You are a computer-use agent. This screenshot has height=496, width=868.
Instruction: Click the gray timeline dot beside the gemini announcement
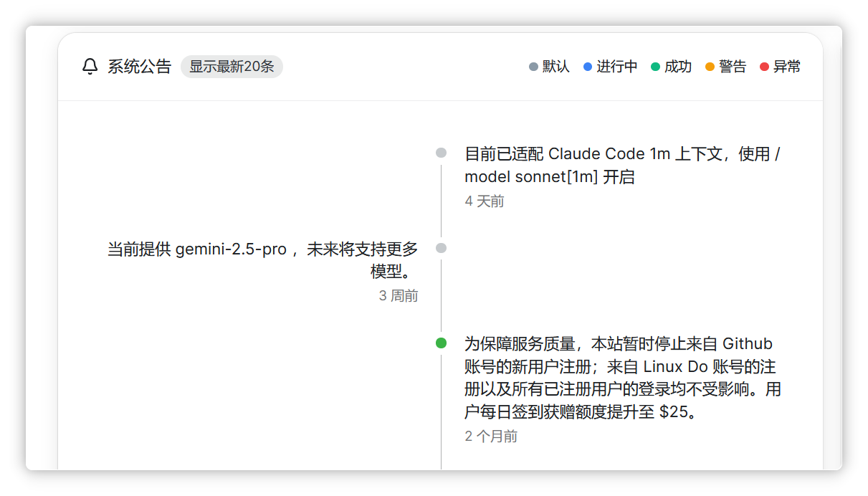tap(442, 249)
